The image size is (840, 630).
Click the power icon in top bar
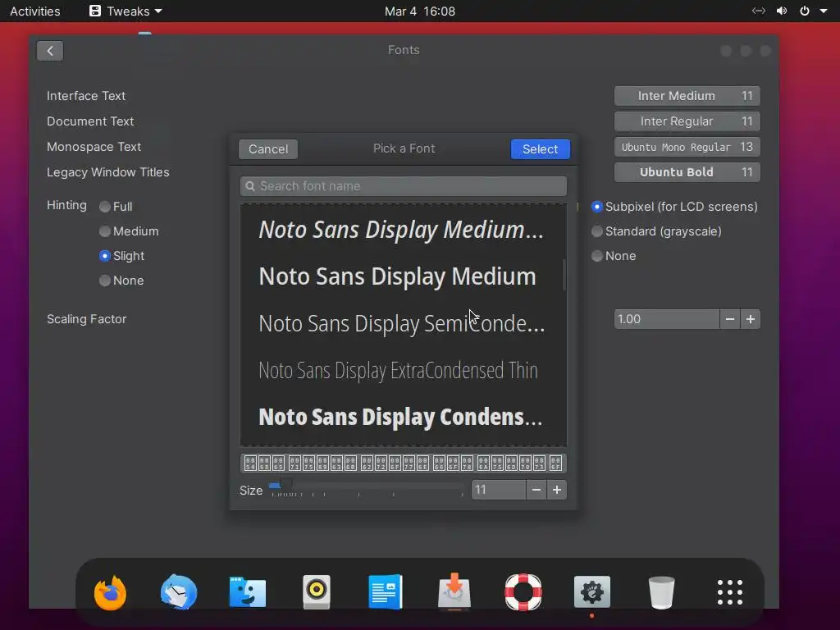[x=805, y=11]
